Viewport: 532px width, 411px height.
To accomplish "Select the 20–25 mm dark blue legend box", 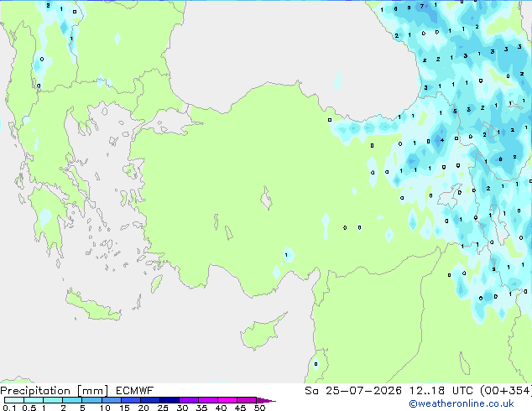I will point(149,400).
